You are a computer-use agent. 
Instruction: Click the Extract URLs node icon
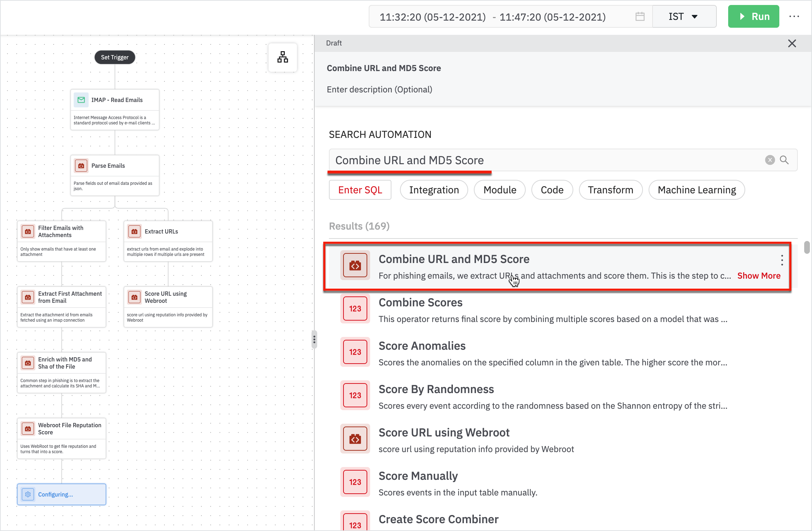[x=134, y=231]
